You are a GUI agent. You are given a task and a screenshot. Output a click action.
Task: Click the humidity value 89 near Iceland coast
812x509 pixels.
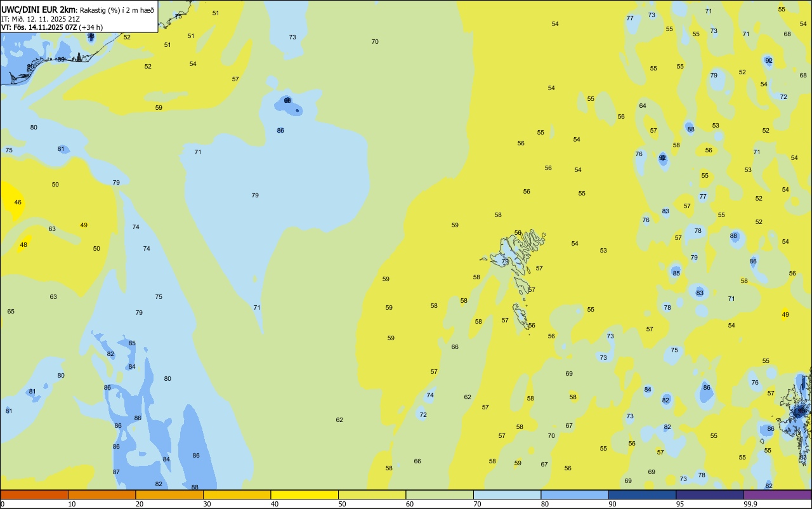tap(61, 60)
